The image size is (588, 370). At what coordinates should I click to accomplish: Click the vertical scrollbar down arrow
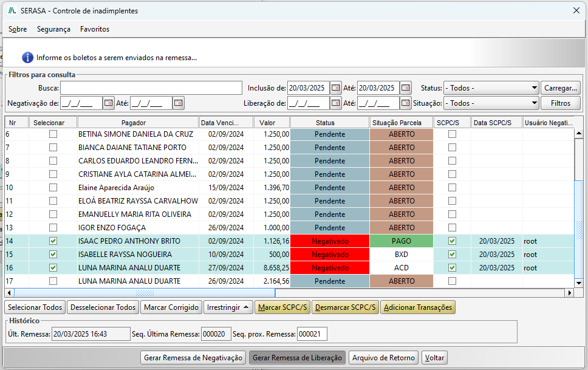tap(579, 283)
